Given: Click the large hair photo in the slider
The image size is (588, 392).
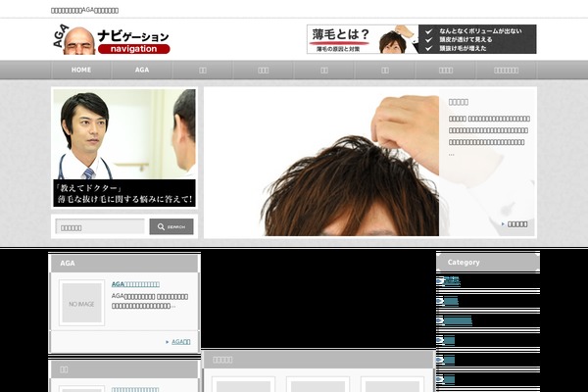Looking at the screenshot, I should pyautogui.click(x=321, y=163).
